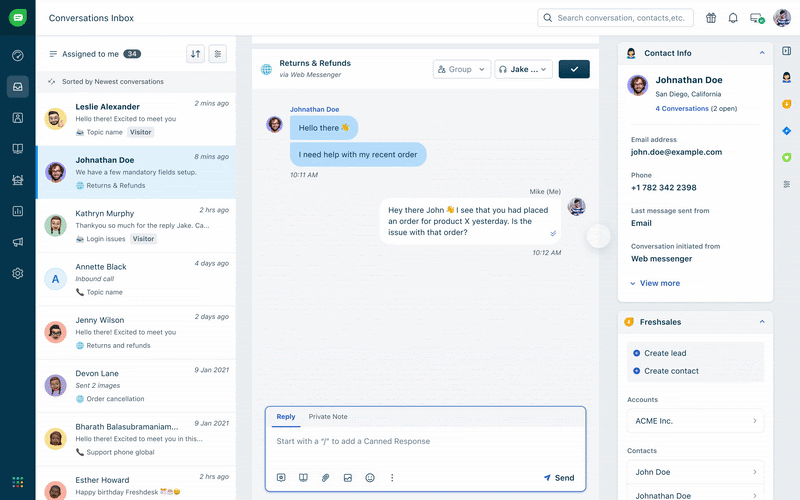The image size is (800, 500).
Task: Click the john.doe@example.com email address
Action: (x=676, y=152)
